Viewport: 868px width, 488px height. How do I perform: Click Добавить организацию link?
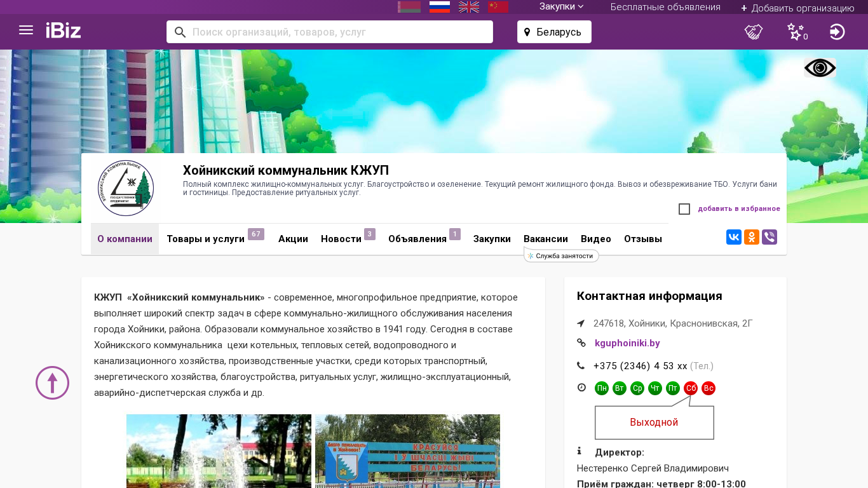point(797,8)
